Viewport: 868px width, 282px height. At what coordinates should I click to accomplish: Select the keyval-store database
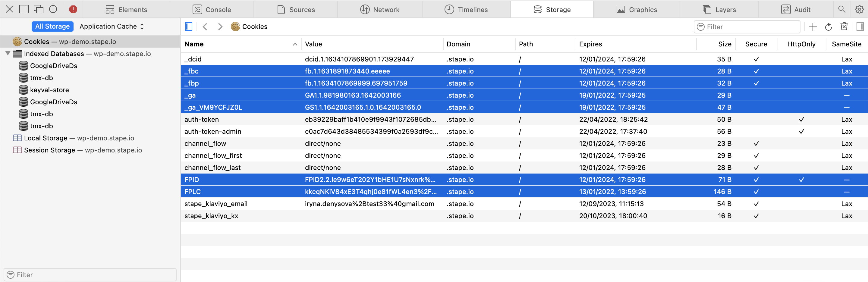(49, 89)
